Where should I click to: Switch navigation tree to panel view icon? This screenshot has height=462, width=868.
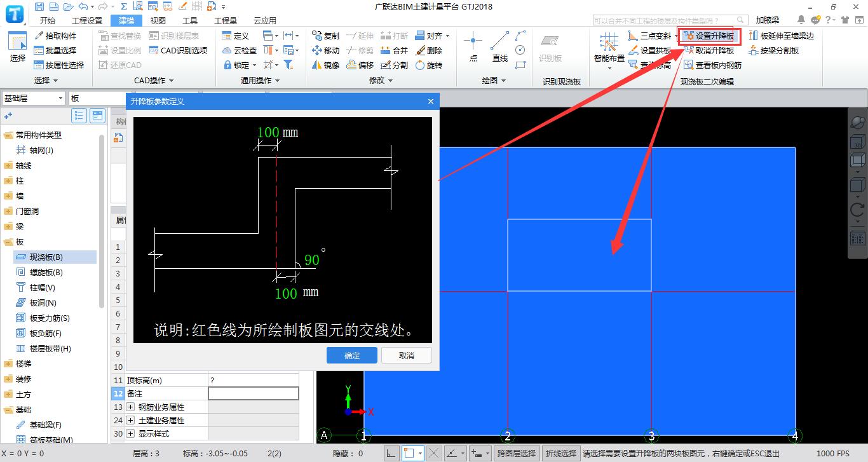click(97, 116)
